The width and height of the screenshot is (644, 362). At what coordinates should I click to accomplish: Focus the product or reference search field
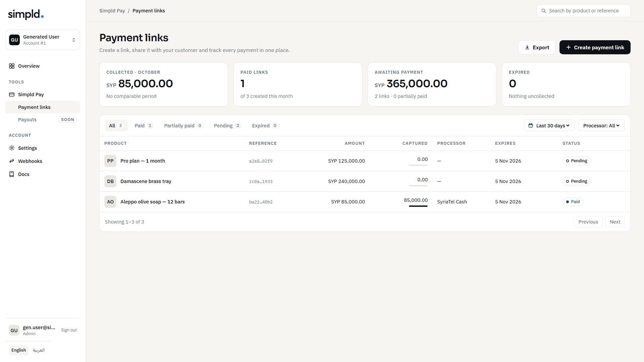(583, 11)
